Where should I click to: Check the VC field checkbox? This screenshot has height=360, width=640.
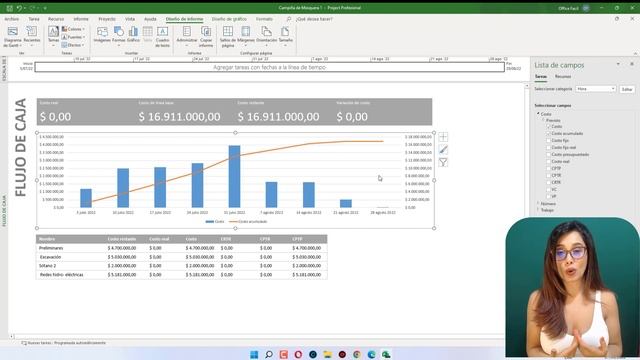point(549,190)
